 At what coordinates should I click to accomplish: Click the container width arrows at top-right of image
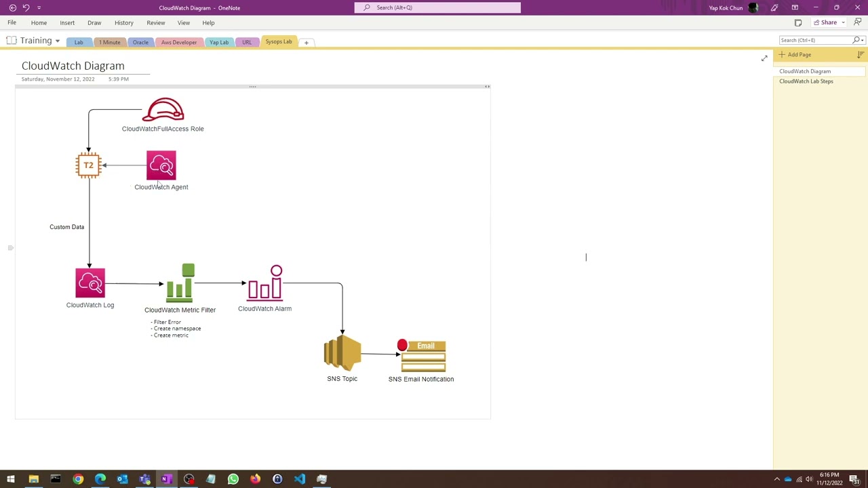[487, 87]
